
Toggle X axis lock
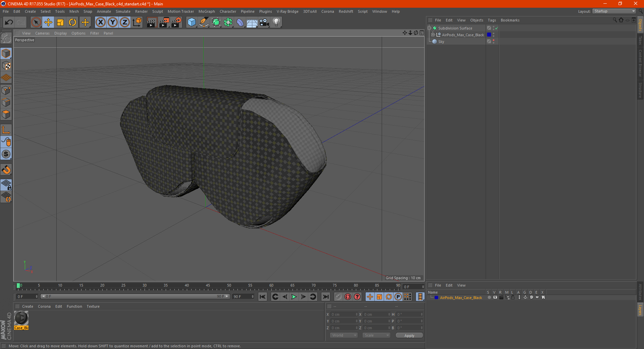click(x=101, y=22)
